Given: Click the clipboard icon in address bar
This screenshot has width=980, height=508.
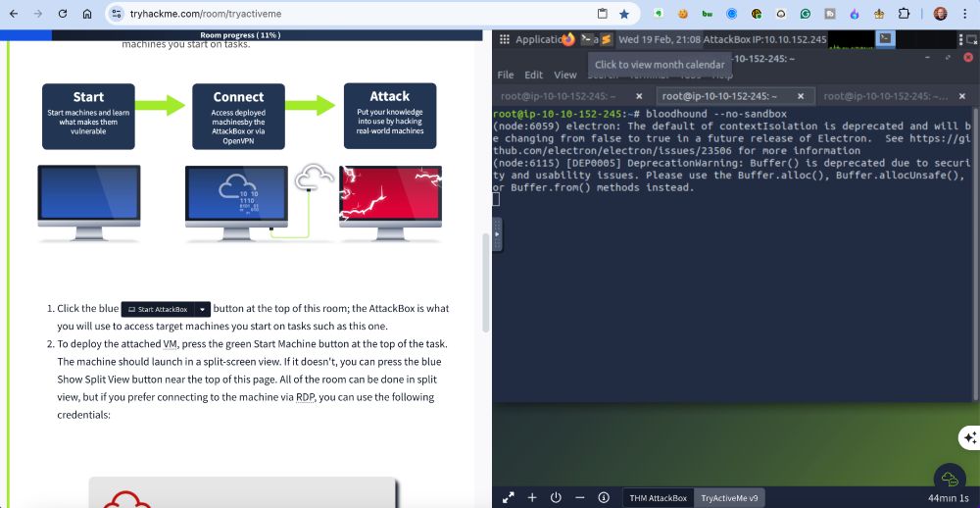Looking at the screenshot, I should point(603,14).
